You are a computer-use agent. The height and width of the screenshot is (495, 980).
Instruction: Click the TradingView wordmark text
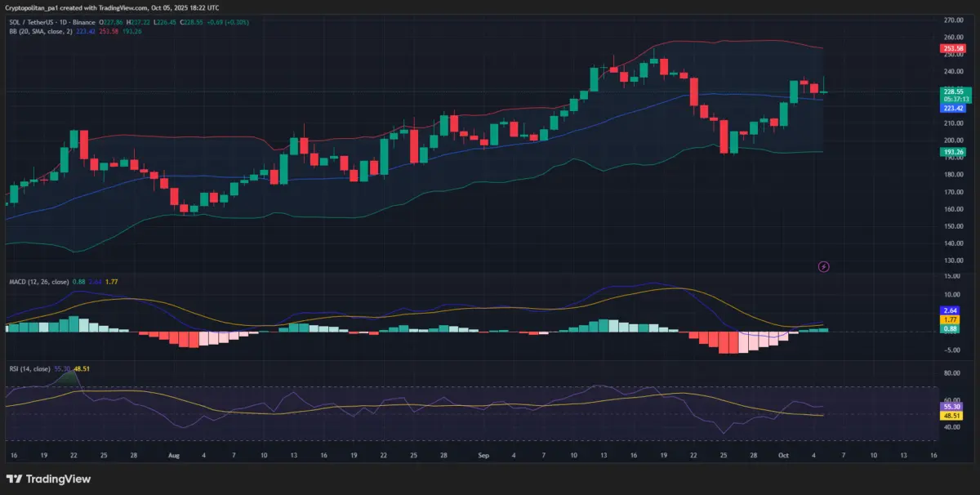pyautogui.click(x=59, y=479)
